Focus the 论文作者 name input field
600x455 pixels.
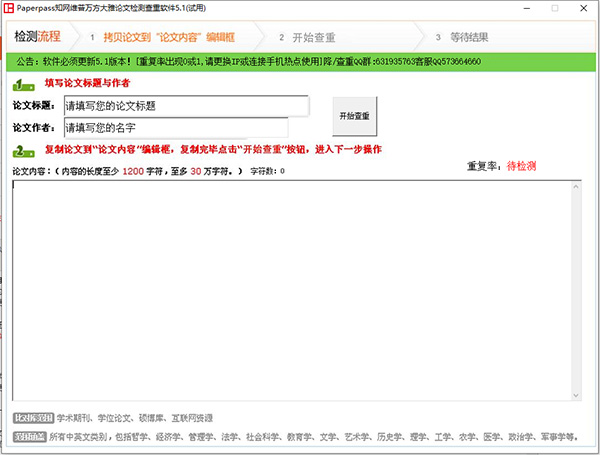[x=176, y=127]
